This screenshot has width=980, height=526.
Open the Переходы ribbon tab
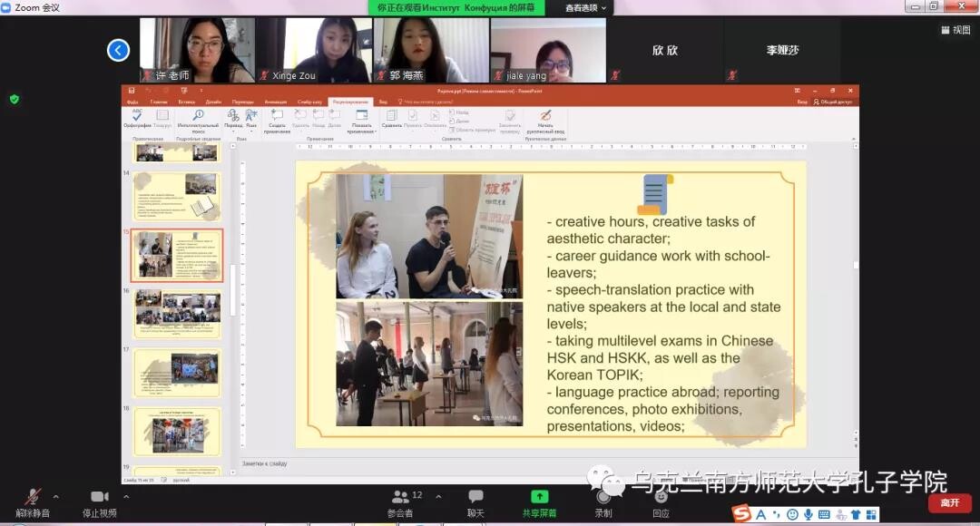coord(243,102)
